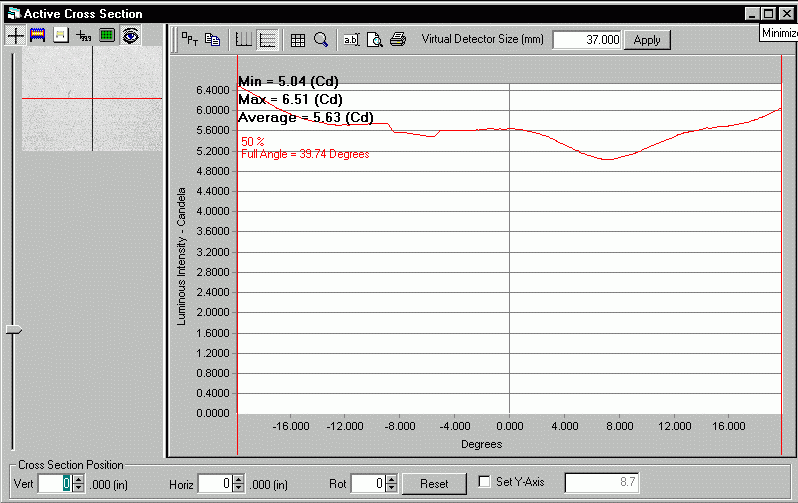The width and height of the screenshot is (798, 503).
Task: Open print preview icon
Action: [x=375, y=39]
